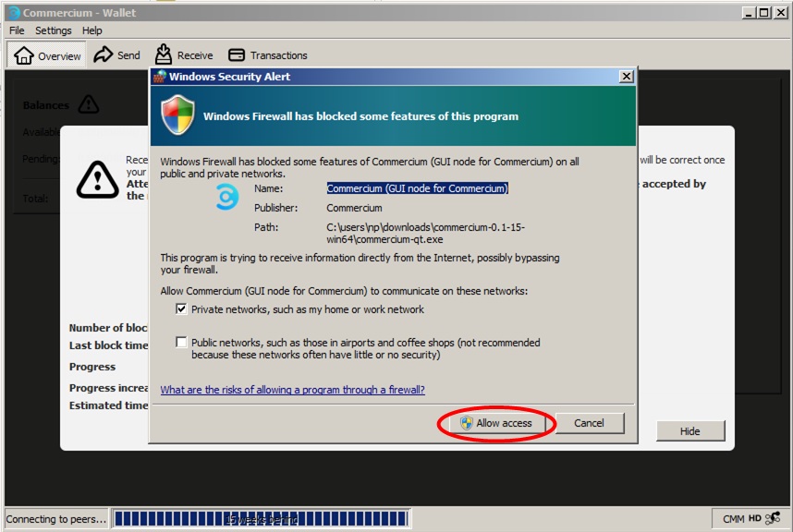Click the Last block time label

(x=109, y=345)
